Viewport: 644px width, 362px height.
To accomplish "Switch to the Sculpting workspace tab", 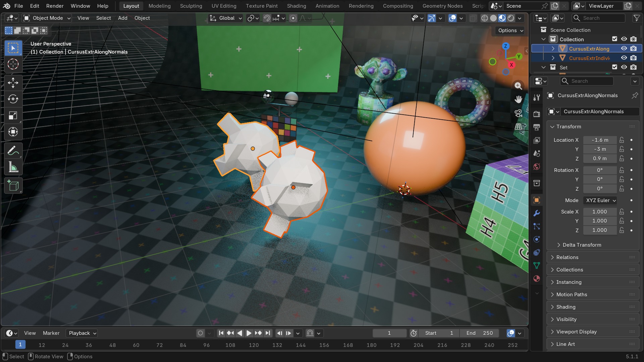I will (191, 6).
